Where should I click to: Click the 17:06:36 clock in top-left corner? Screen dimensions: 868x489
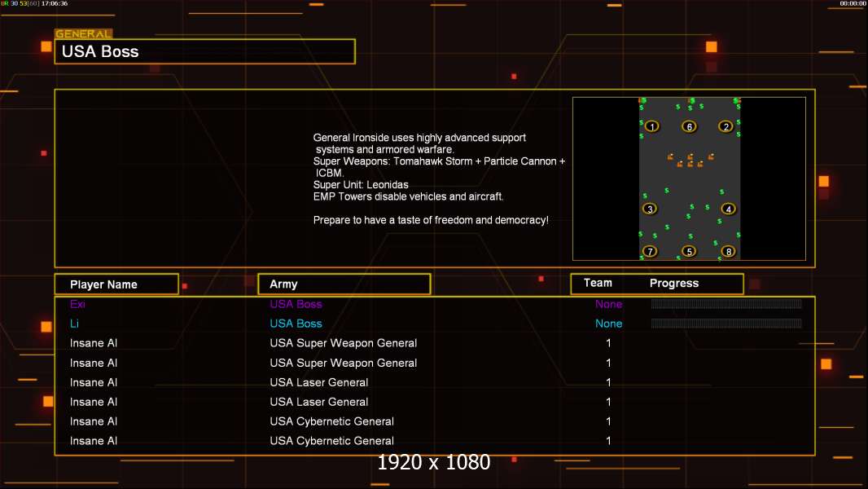click(x=55, y=3)
